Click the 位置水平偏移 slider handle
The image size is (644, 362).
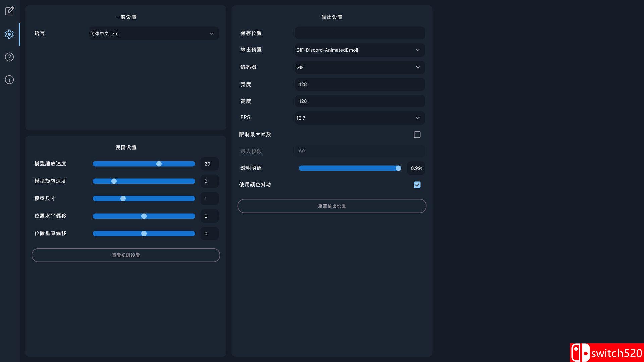[x=144, y=216]
